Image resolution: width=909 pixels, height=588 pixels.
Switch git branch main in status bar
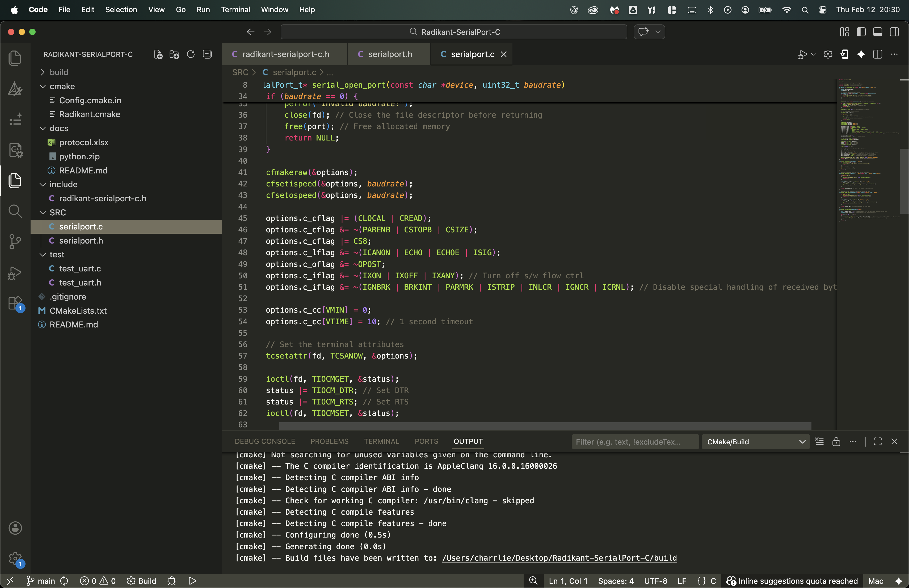point(40,581)
